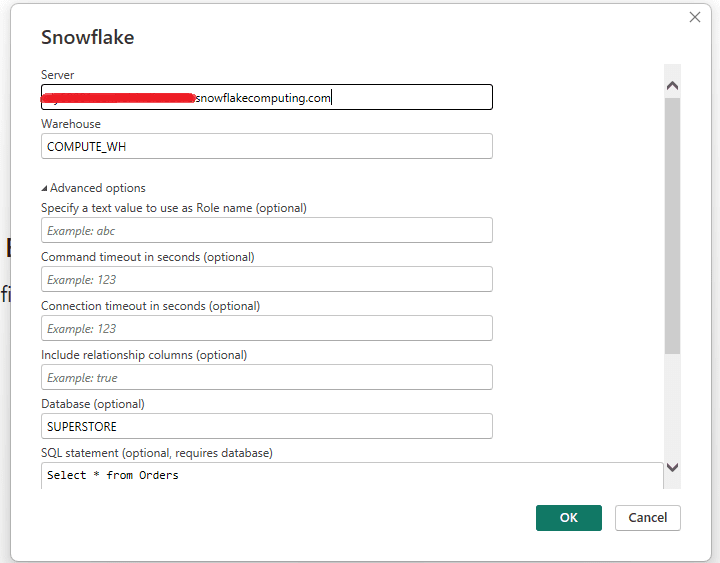720x563 pixels.
Task: Click the Include relationship columns field
Action: (x=267, y=377)
